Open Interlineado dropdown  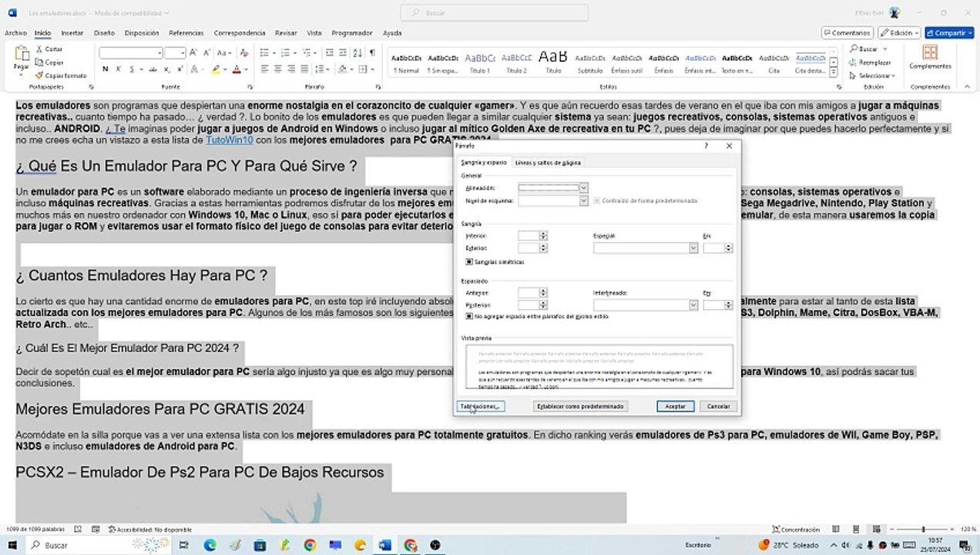tap(693, 305)
